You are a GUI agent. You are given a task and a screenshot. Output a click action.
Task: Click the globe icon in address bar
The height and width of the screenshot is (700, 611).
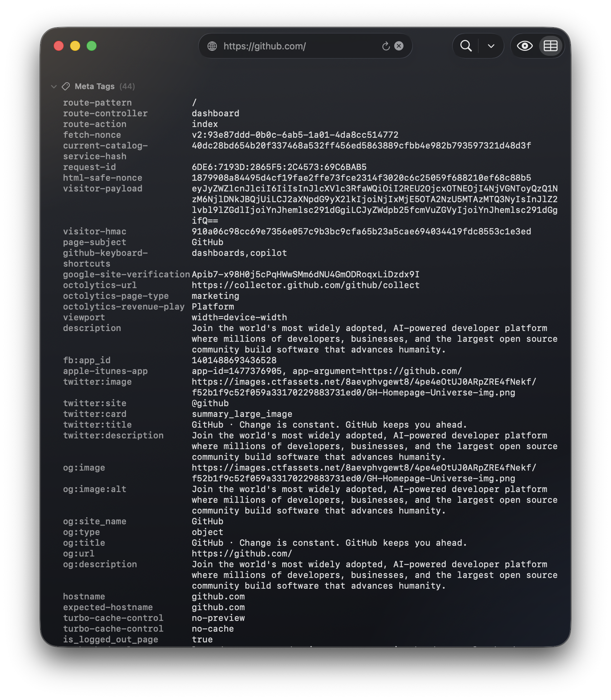click(212, 46)
